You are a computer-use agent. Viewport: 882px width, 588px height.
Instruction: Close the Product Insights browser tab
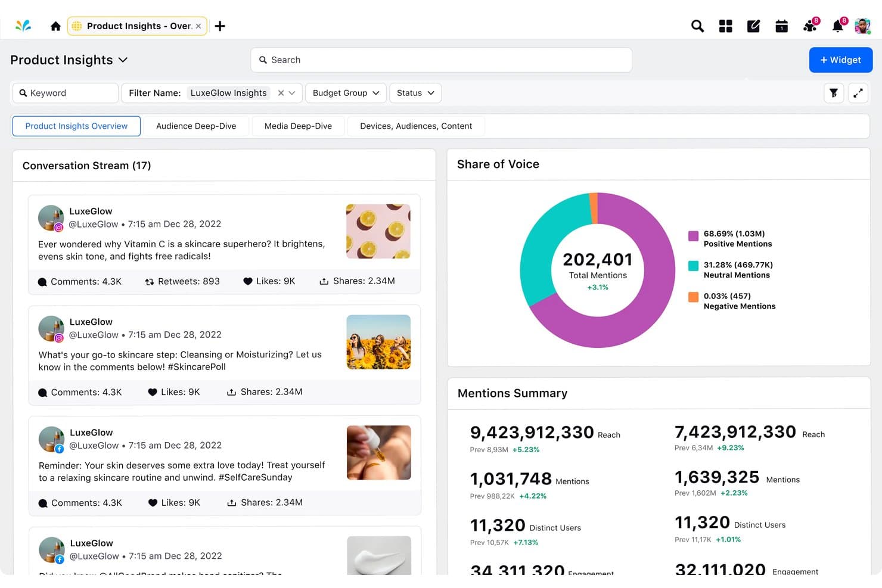[x=198, y=26]
